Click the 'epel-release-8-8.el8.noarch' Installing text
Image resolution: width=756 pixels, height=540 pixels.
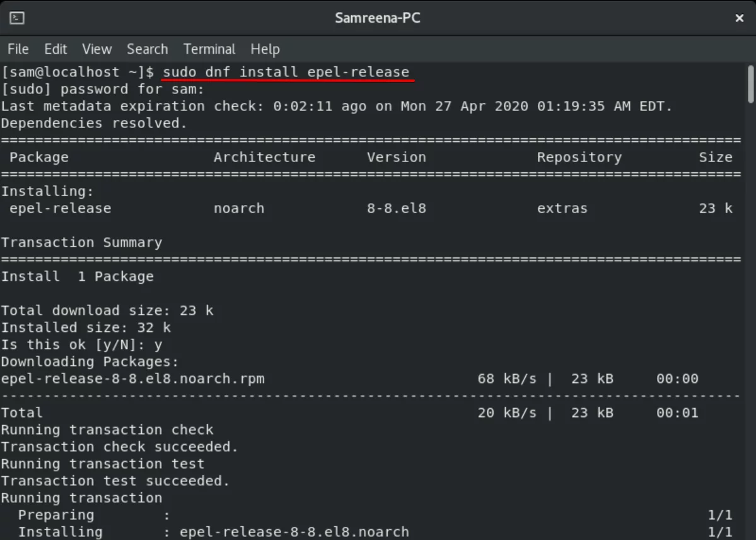[x=294, y=532]
